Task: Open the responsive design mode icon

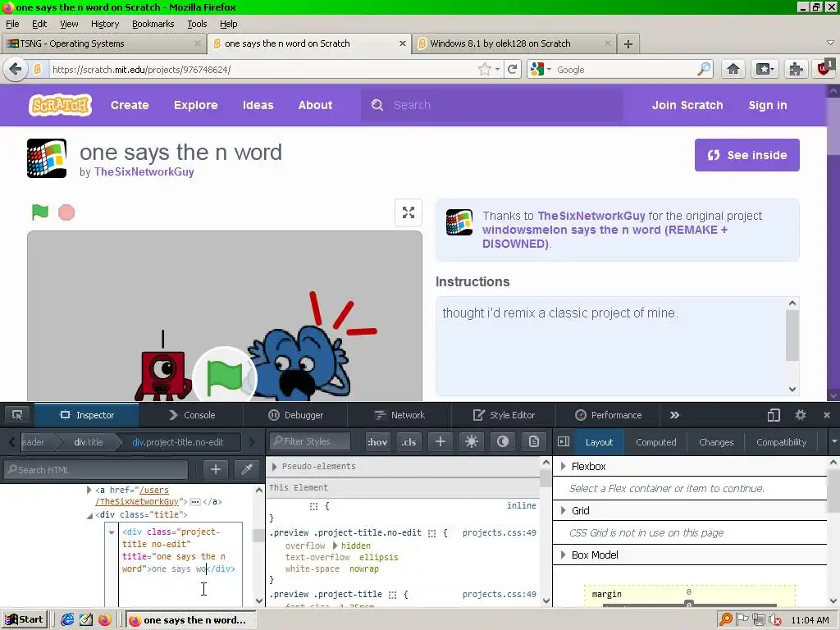Action: point(774,415)
